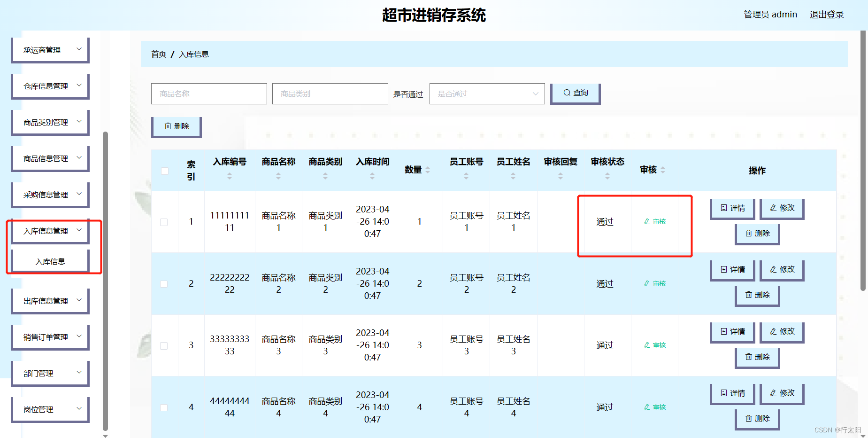Sort by 入库编号 column arrows

[x=230, y=176]
